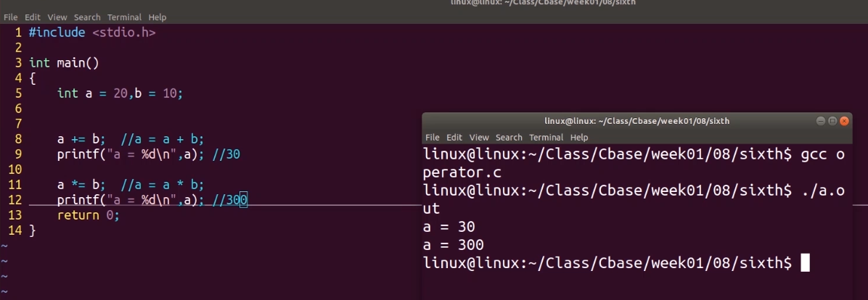The image size is (868, 300).
Task: Click the 'int a = 20,b = 10;' line
Action: [x=120, y=93]
